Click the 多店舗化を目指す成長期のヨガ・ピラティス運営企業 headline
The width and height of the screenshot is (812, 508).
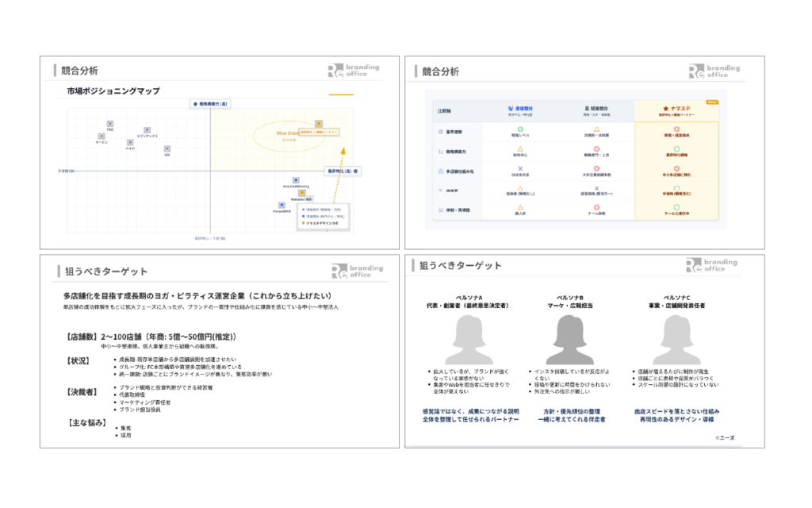coord(197,296)
